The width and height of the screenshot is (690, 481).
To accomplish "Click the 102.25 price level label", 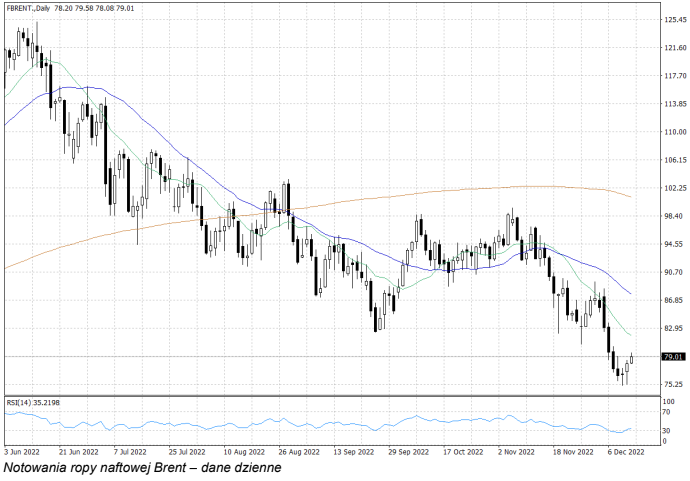I will pyautogui.click(x=674, y=188).
